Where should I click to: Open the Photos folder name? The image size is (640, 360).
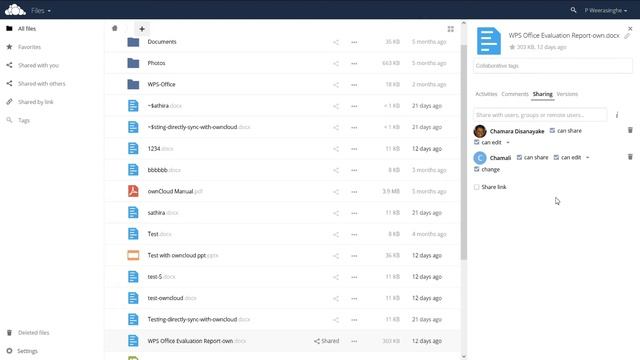coord(156,63)
